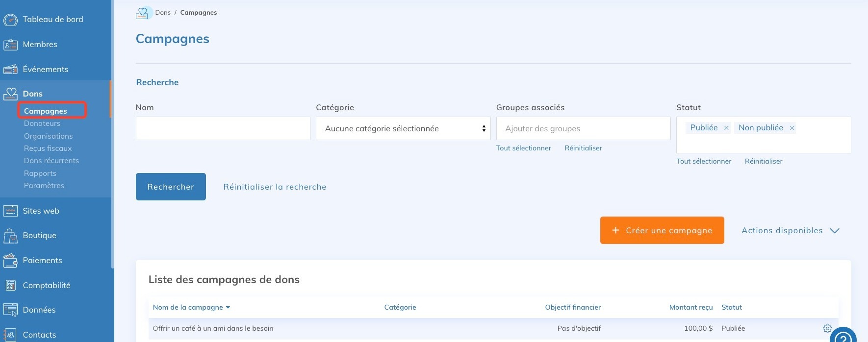Remove the Non publiée status tag
This screenshot has height=342, width=868.
click(791, 128)
